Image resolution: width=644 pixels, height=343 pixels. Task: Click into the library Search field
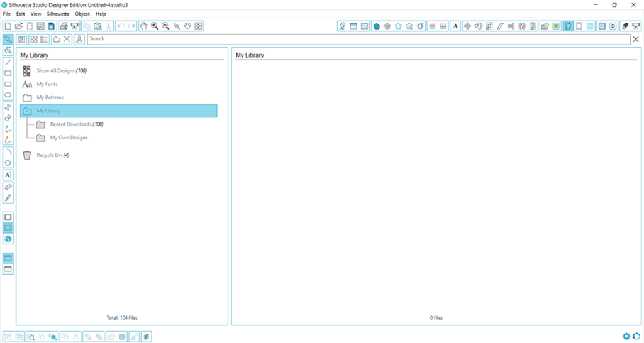tap(358, 39)
